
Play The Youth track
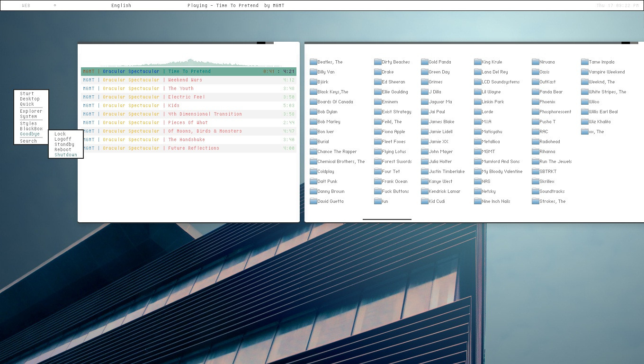pyautogui.click(x=188, y=89)
